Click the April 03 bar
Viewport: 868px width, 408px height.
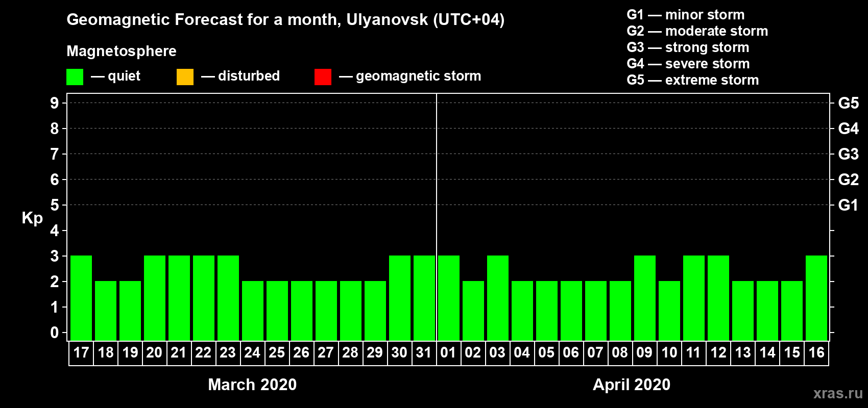pos(498,298)
